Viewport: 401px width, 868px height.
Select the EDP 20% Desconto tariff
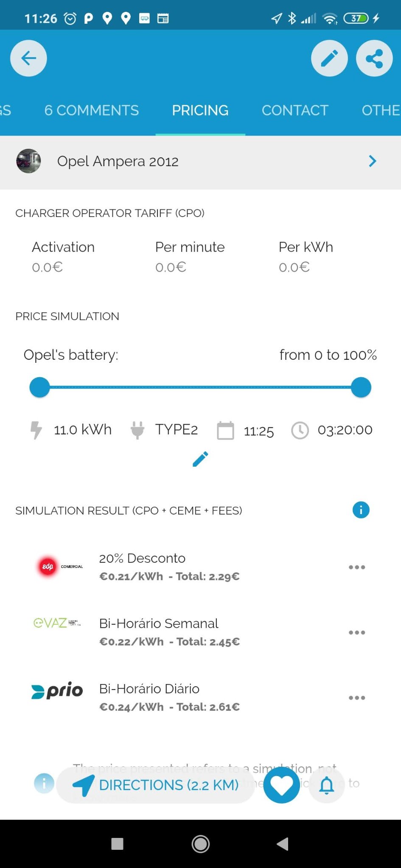(170, 567)
